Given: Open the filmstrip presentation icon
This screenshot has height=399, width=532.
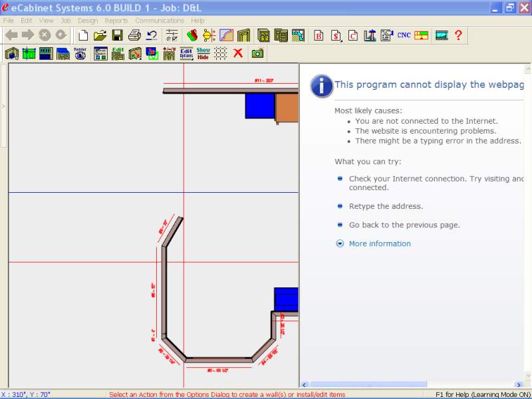Looking at the screenshot, I should 442,35.
